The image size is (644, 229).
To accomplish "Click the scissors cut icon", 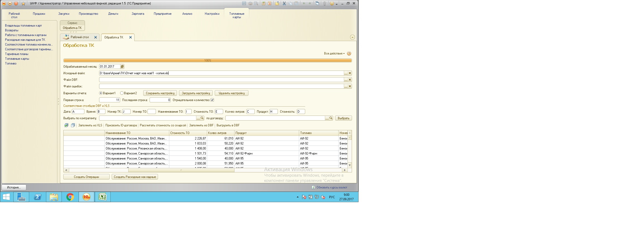I will [284, 3].
